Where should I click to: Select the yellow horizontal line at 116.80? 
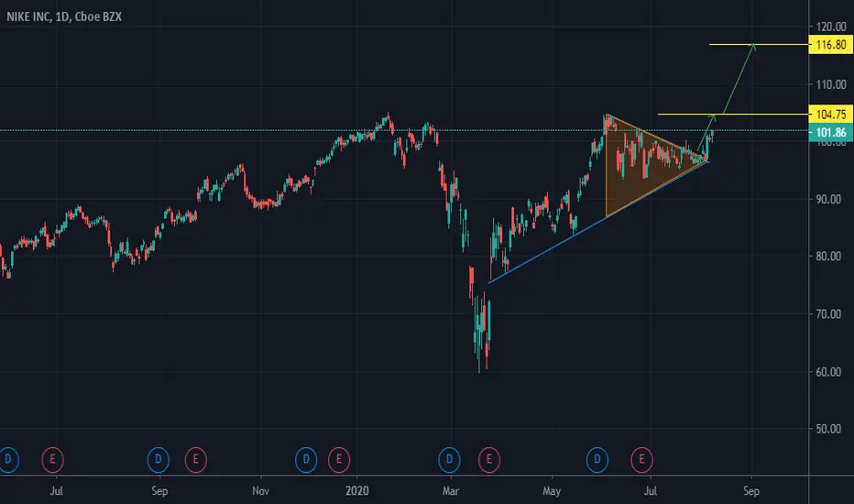[x=759, y=45]
